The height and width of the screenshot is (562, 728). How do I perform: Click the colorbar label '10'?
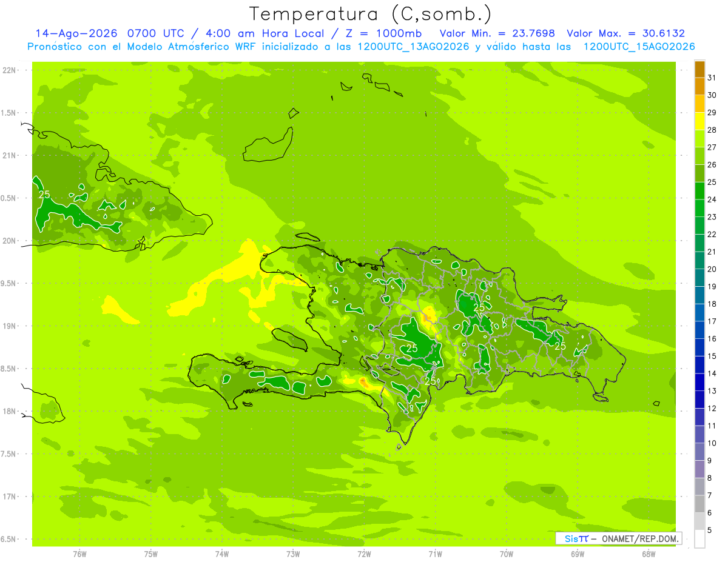click(712, 443)
